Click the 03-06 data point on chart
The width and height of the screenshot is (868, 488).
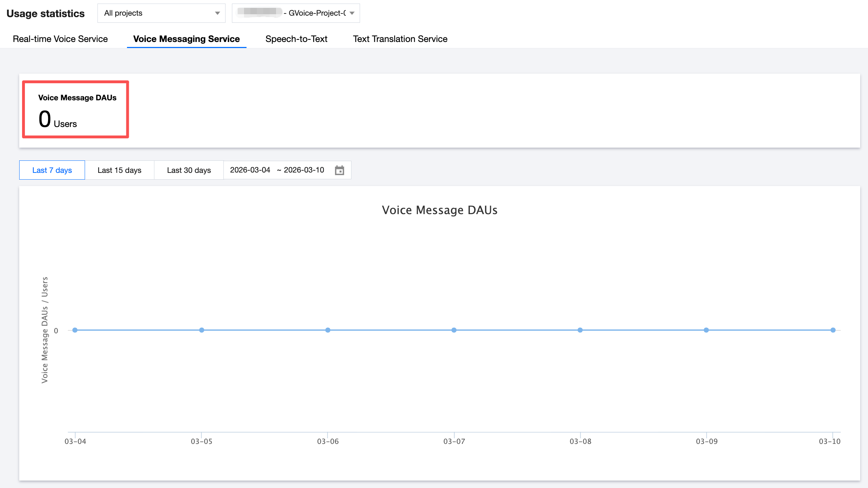[328, 330]
